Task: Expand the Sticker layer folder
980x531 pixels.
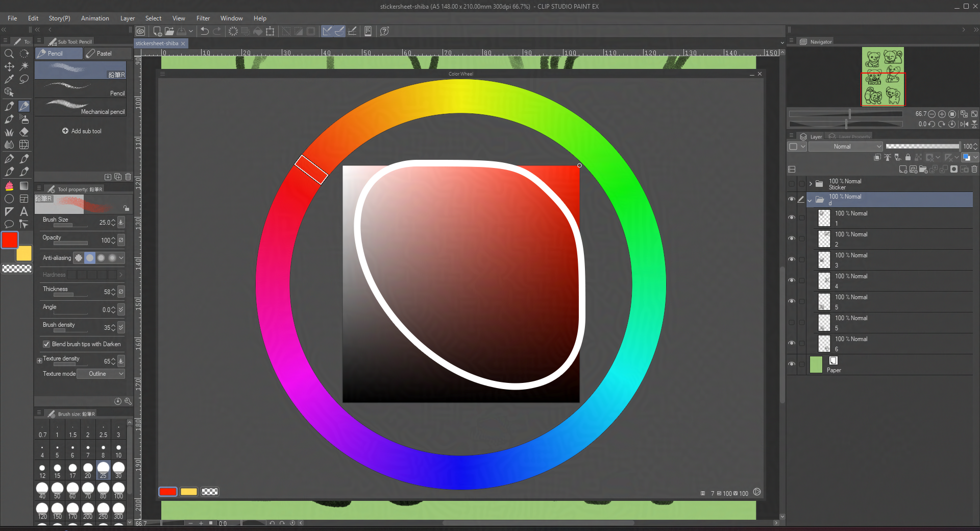Action: click(x=811, y=184)
